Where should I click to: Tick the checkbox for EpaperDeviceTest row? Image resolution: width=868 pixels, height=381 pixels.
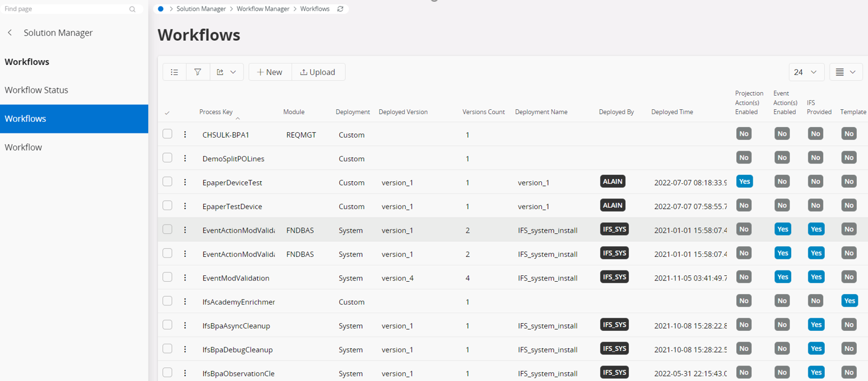click(x=168, y=182)
